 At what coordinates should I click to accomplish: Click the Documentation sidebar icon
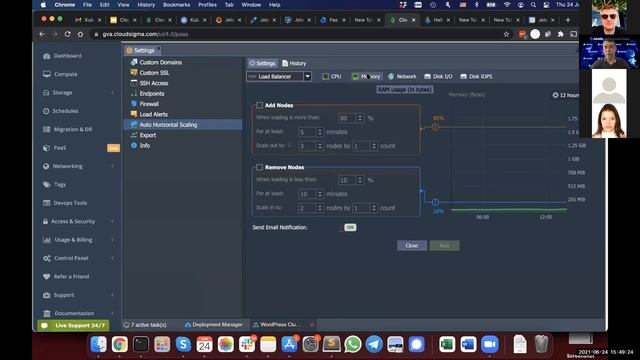pos(47,313)
